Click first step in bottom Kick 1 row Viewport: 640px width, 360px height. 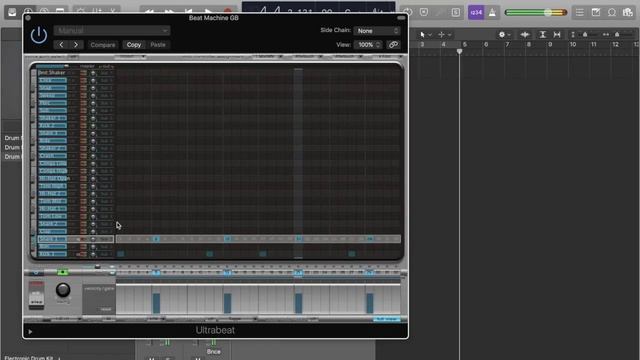pos(120,254)
